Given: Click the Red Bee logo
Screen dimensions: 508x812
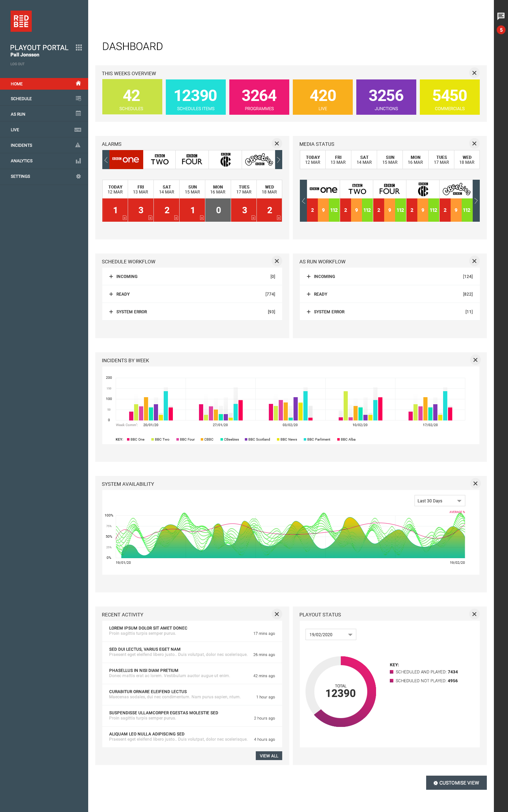Looking at the screenshot, I should tap(21, 21).
